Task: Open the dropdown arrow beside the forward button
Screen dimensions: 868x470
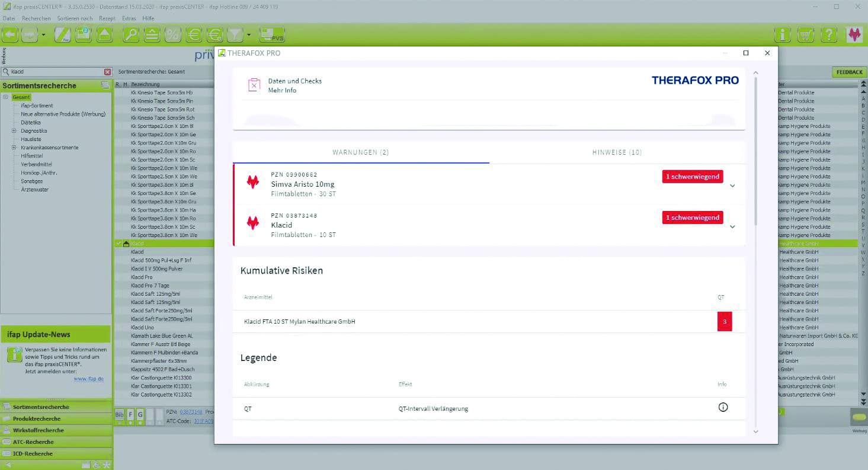Action: (x=43, y=35)
